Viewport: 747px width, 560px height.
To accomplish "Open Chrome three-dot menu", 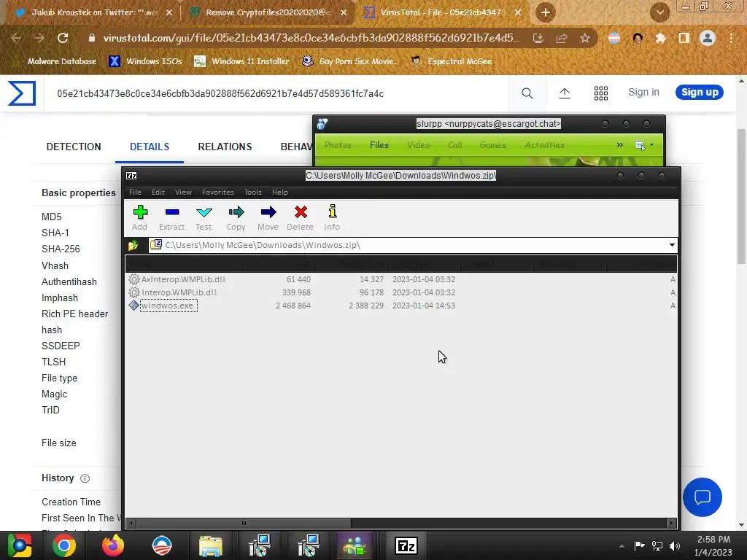I will coord(731,38).
